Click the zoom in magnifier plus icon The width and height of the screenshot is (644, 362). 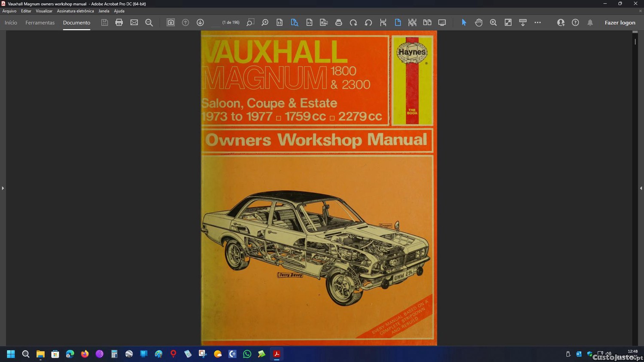[493, 22]
